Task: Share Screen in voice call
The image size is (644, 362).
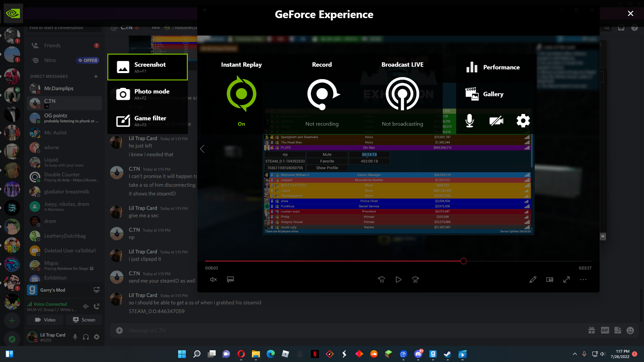Action: click(84, 320)
